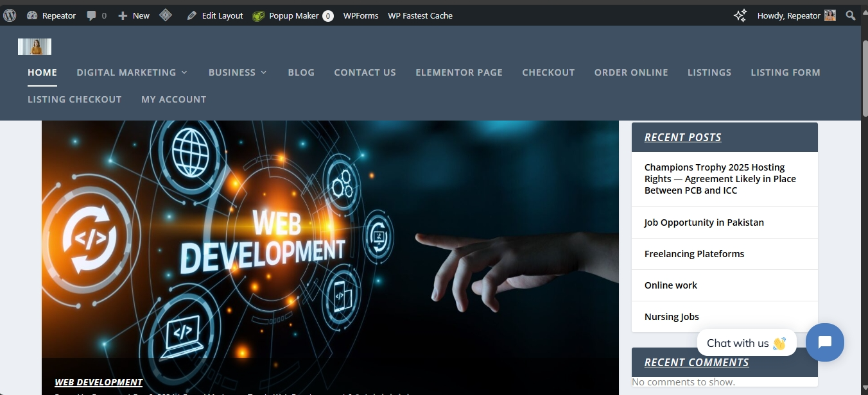Screen dimensions: 868x395
Task: Expand the Business dropdown menu
Action: click(x=237, y=72)
